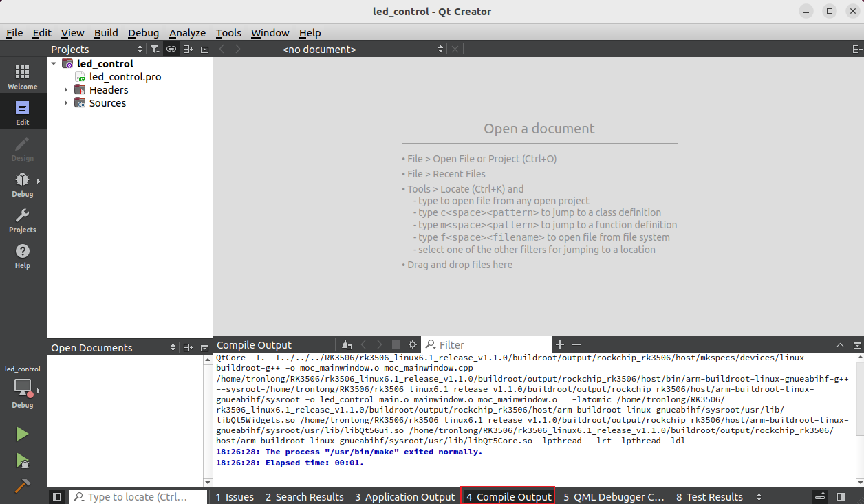Collapse the led_control project tree node
Viewport: 864px width, 504px height.
[54, 64]
